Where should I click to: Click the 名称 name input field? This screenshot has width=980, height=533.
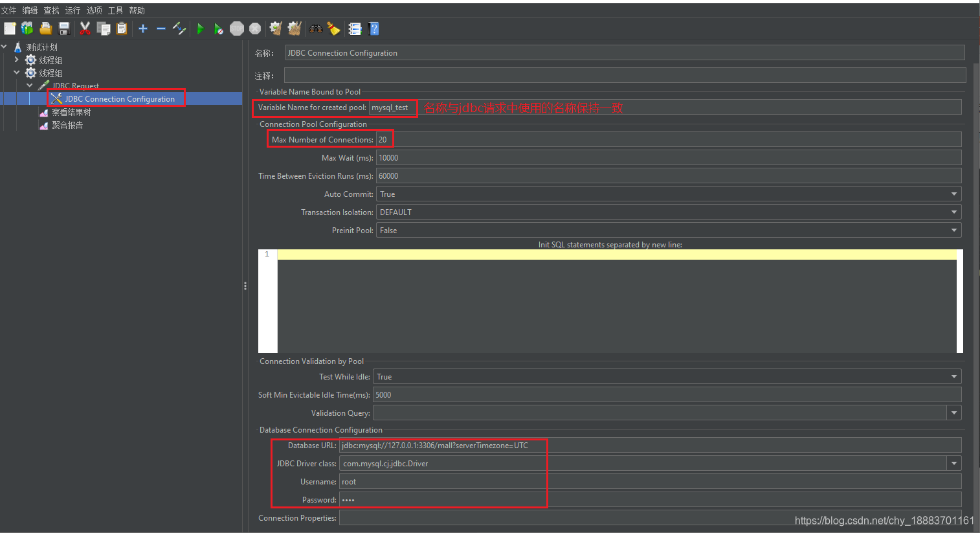coord(625,52)
